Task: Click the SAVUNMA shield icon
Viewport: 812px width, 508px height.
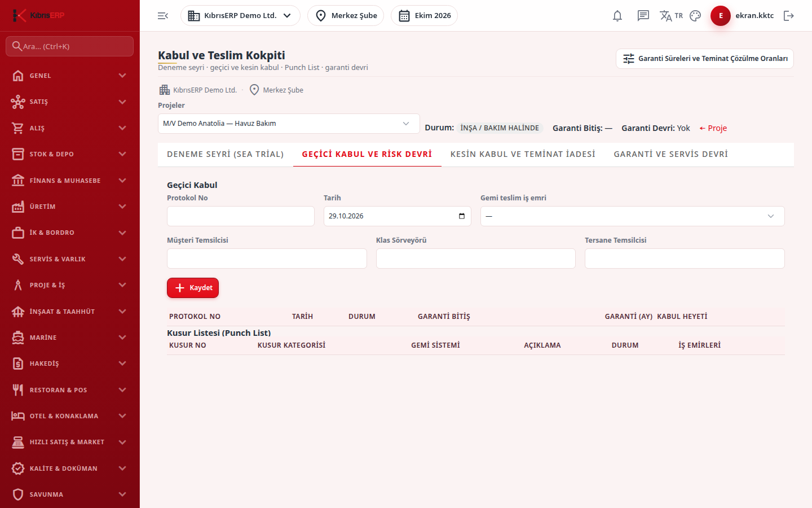Action: click(x=18, y=494)
